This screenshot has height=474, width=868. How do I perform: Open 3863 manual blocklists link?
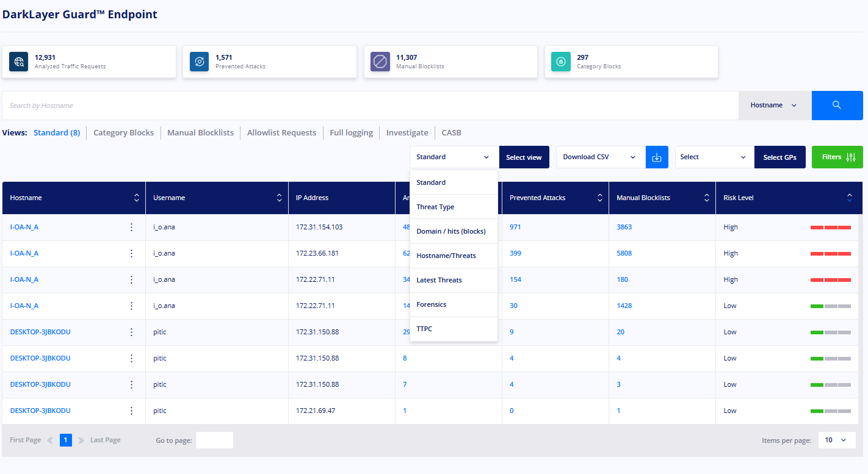pyautogui.click(x=624, y=227)
